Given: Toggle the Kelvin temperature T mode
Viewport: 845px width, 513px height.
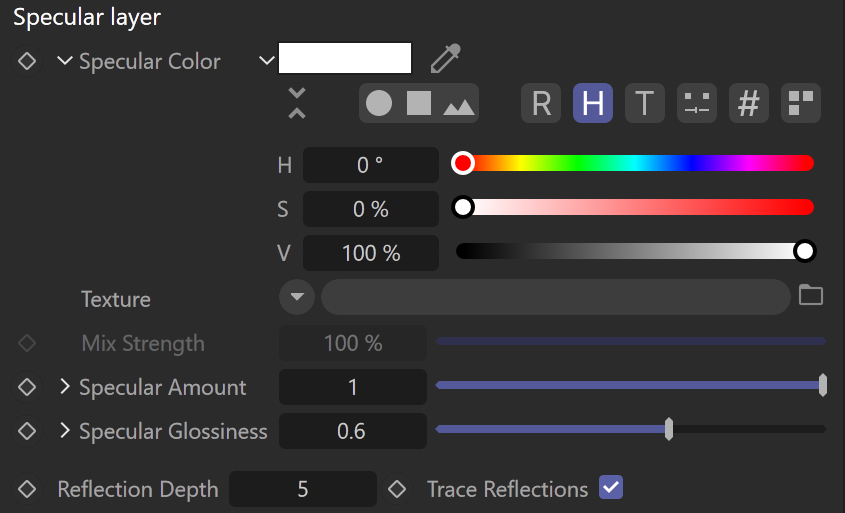Looking at the screenshot, I should 645,103.
